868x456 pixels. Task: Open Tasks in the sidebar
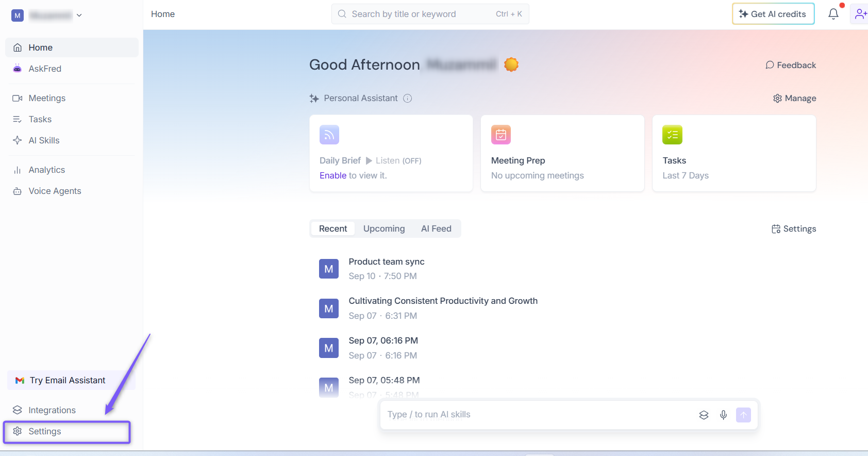[72, 119]
